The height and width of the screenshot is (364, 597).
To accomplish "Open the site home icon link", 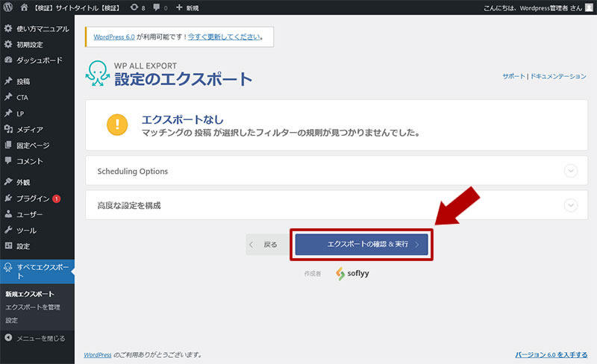I will [24, 7].
